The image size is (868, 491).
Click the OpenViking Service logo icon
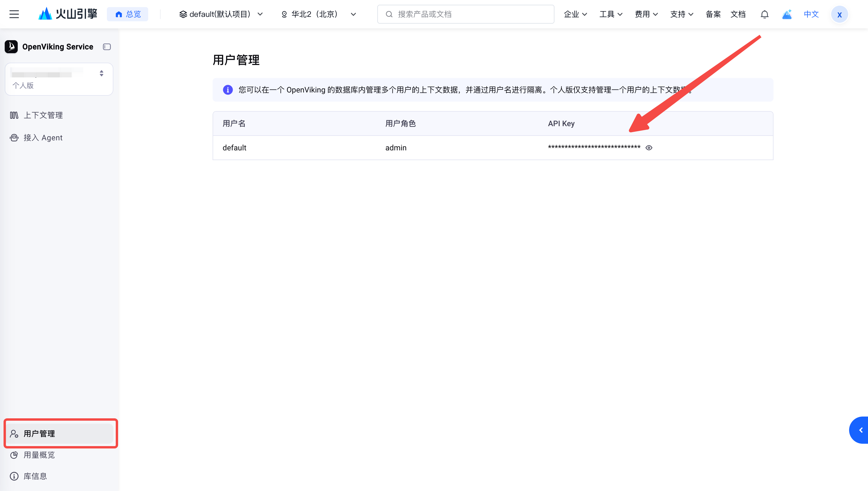click(x=11, y=47)
